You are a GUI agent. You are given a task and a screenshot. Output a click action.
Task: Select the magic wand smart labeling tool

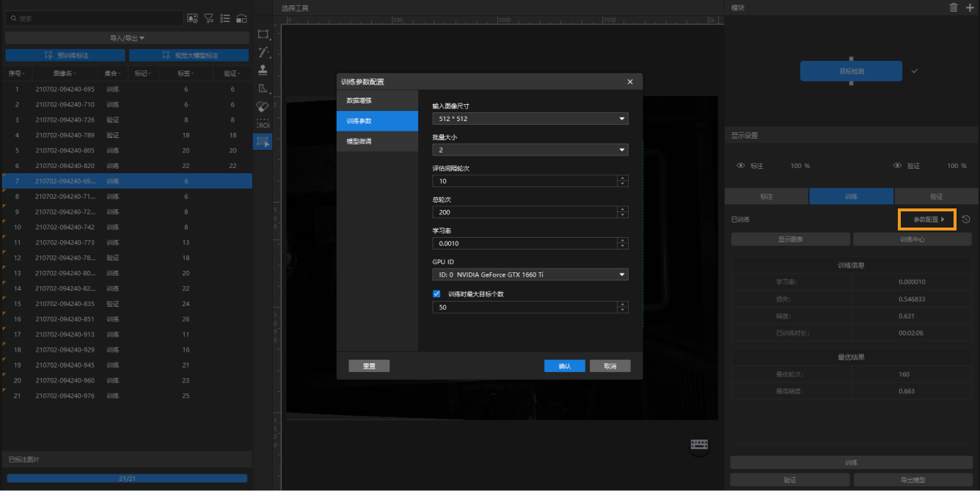[x=263, y=52]
